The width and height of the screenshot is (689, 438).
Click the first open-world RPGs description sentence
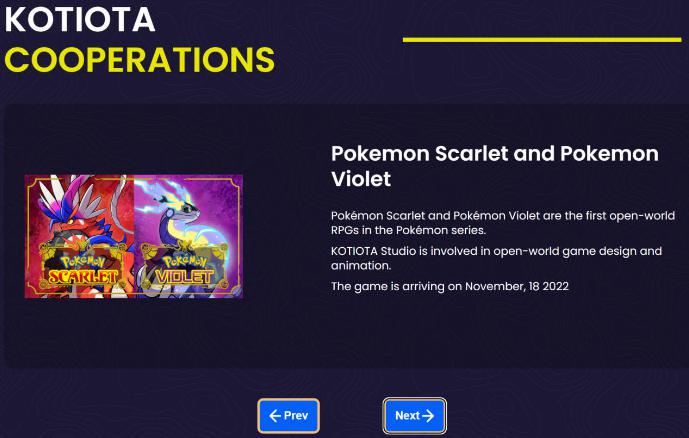coord(503,223)
